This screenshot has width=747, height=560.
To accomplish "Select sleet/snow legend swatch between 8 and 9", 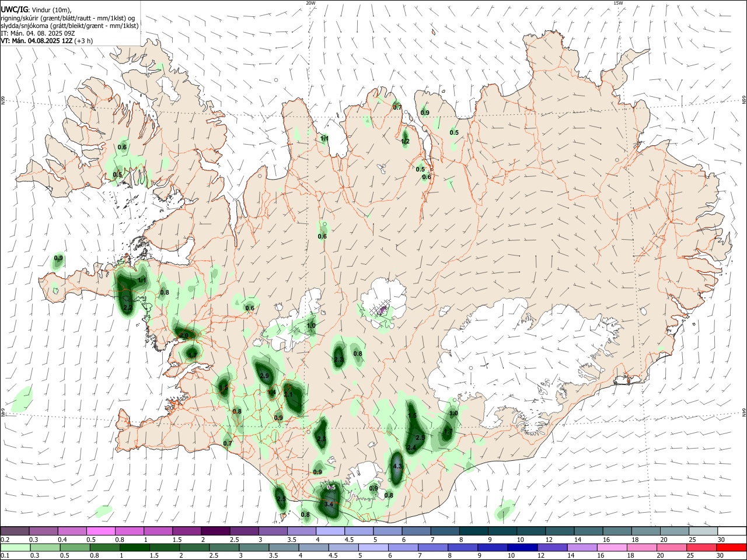I will click(x=473, y=531).
